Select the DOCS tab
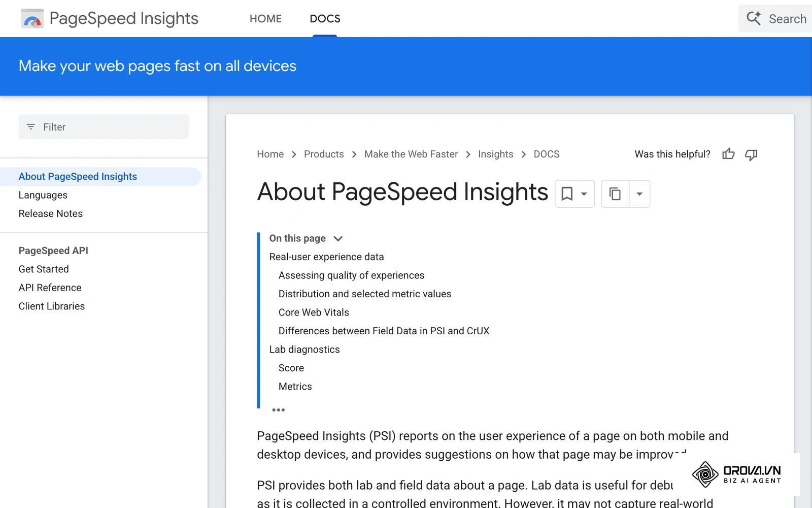The height and width of the screenshot is (508, 812). 325,19
